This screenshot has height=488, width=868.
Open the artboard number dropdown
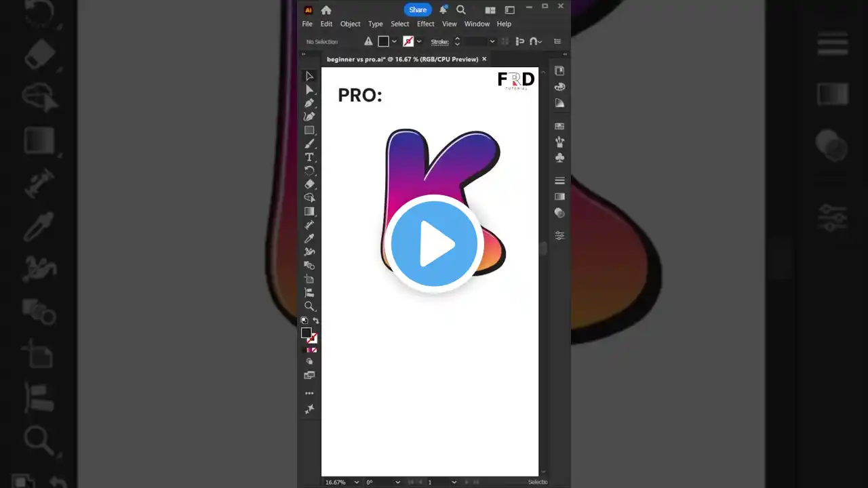454,483
